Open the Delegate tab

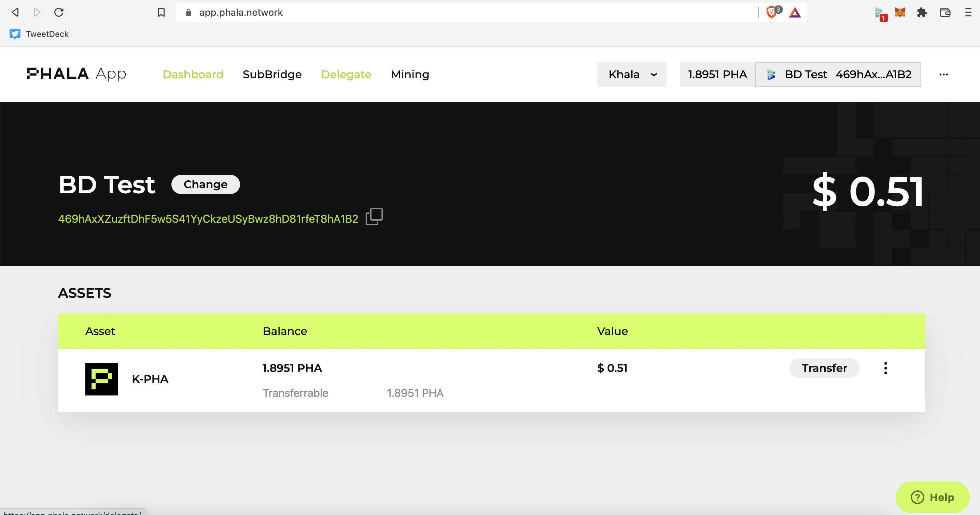click(x=346, y=74)
